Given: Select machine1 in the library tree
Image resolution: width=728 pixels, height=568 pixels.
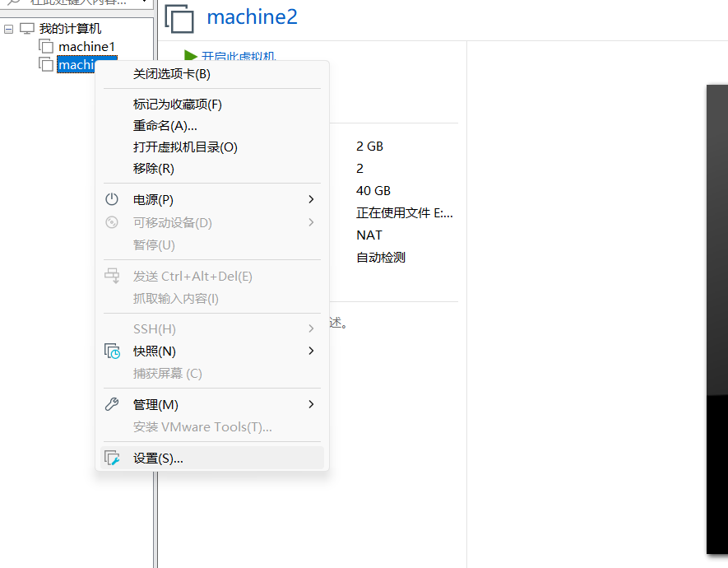Looking at the screenshot, I should pyautogui.click(x=86, y=46).
